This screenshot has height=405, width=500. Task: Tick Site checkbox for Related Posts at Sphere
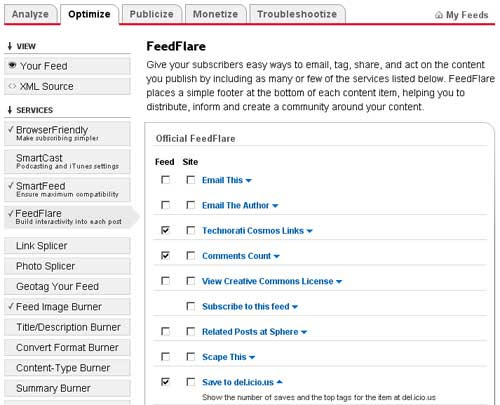[x=191, y=332]
